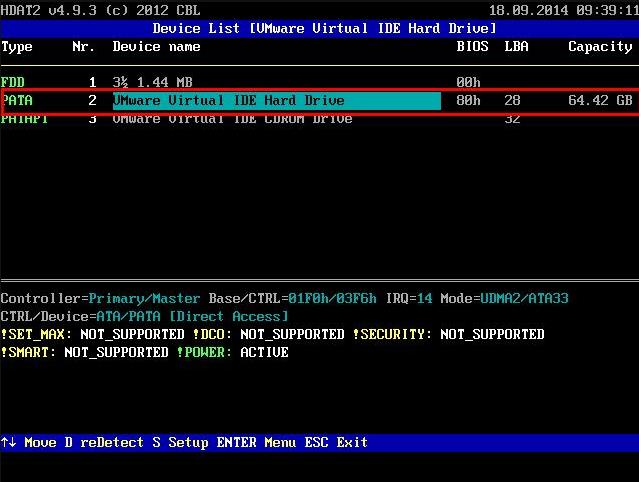Click the 'Device List' title bar
The image size is (639, 482).
click(320, 29)
